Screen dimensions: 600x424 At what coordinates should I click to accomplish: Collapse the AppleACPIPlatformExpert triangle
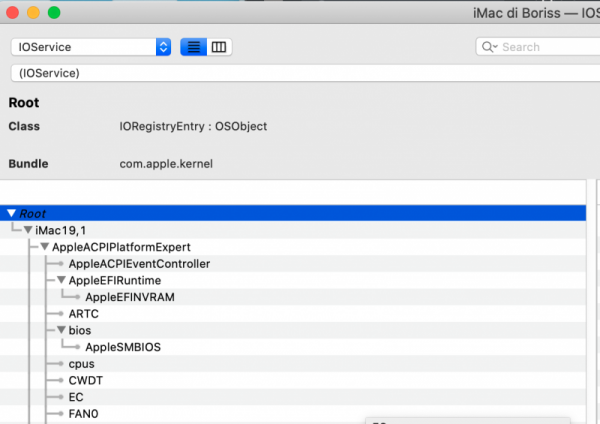45,247
